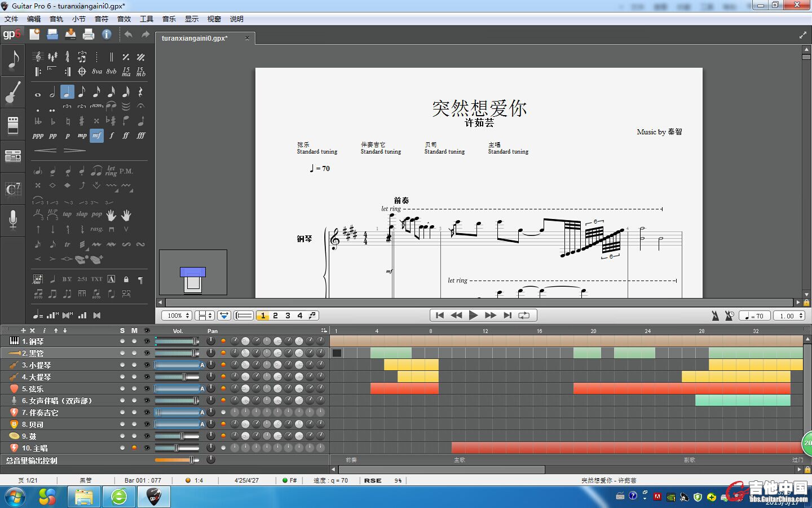Close the turanxiangaini0.gpx tab

(x=247, y=38)
